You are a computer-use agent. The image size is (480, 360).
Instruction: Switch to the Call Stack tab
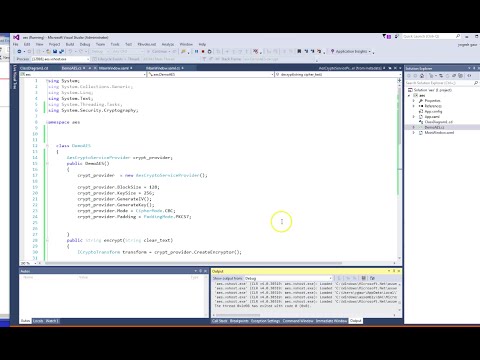(x=220, y=321)
